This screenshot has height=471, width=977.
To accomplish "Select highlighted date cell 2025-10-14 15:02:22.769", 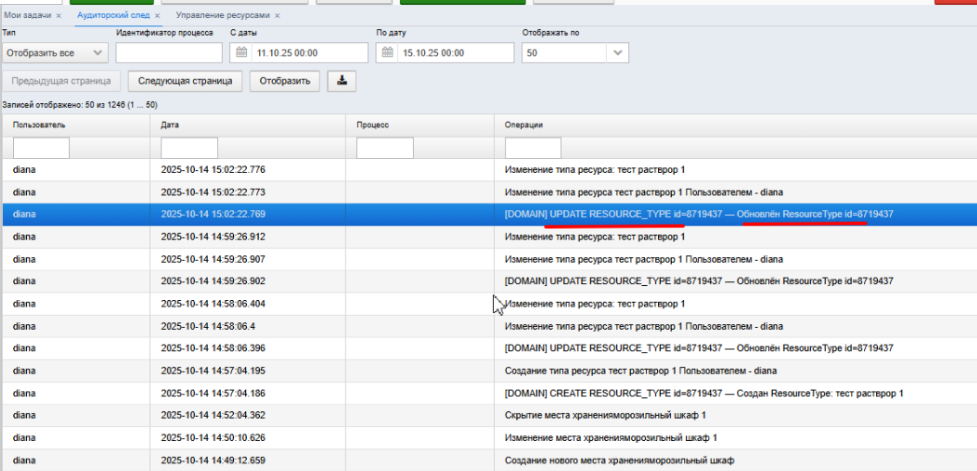I will coord(213,214).
